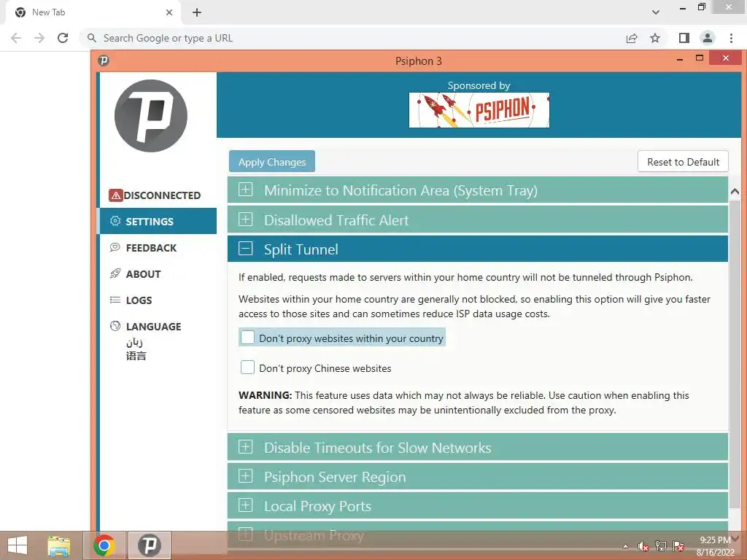Screen dimensions: 747x560
Task: Click the muted volume tray icon
Action: 643,546
